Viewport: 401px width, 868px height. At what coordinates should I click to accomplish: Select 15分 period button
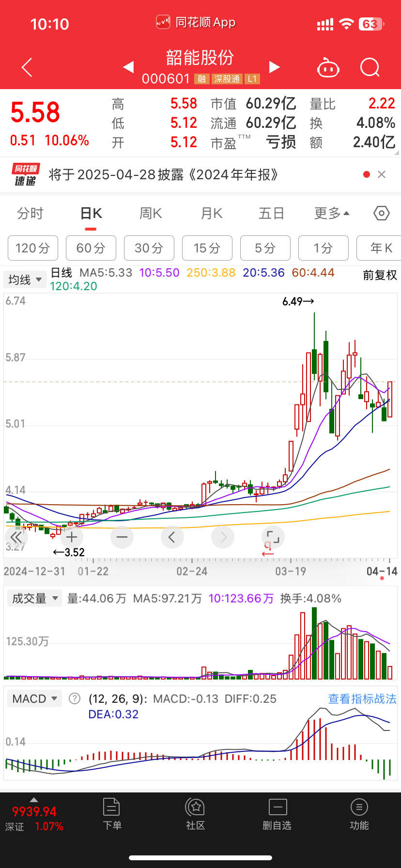(207, 248)
